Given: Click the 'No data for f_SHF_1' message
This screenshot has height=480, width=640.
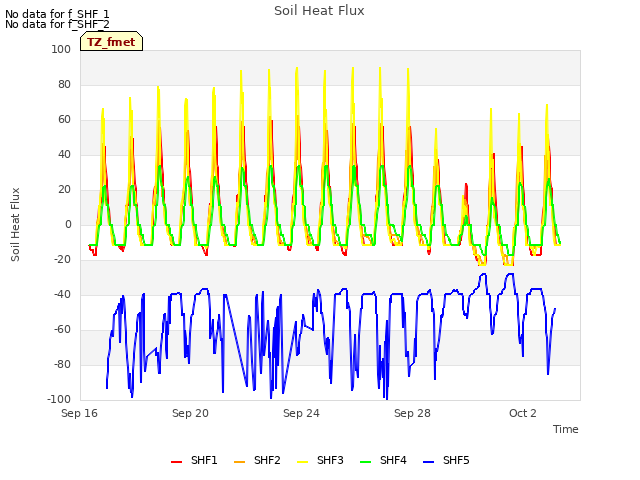Looking at the screenshot, I should coord(57,14).
